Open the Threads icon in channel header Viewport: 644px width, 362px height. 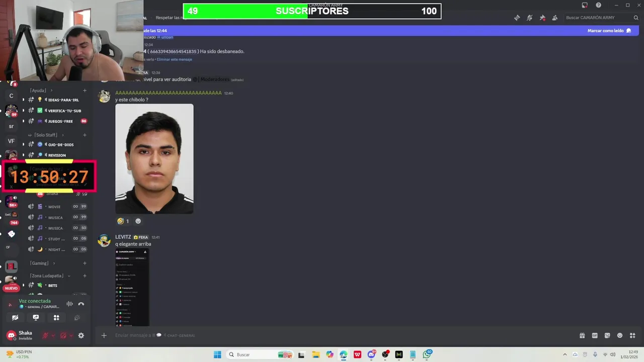click(x=517, y=18)
